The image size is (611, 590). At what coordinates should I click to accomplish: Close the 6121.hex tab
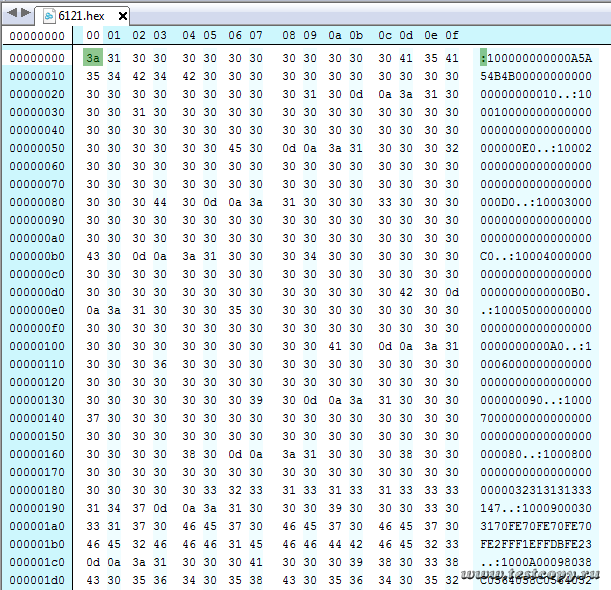(122, 17)
